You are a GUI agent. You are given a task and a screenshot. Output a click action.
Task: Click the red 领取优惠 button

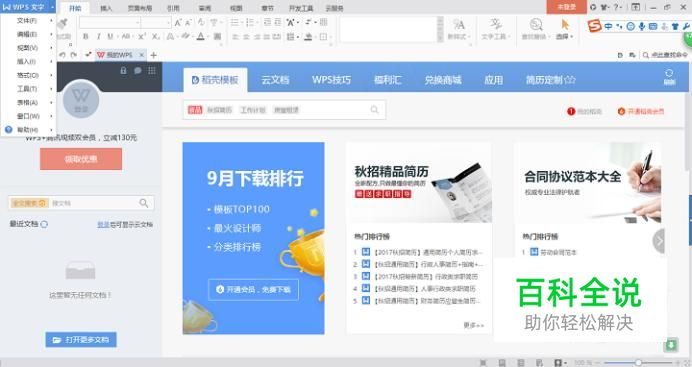81,159
